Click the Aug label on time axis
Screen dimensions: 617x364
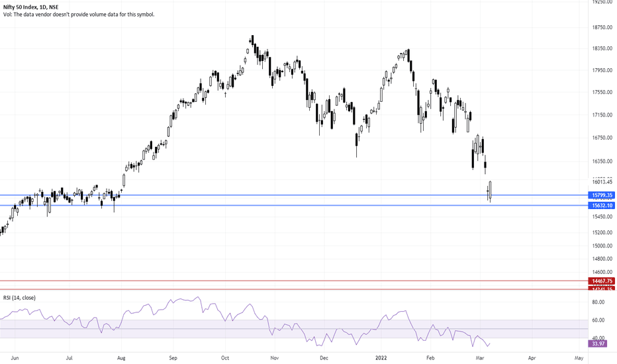coord(121,358)
